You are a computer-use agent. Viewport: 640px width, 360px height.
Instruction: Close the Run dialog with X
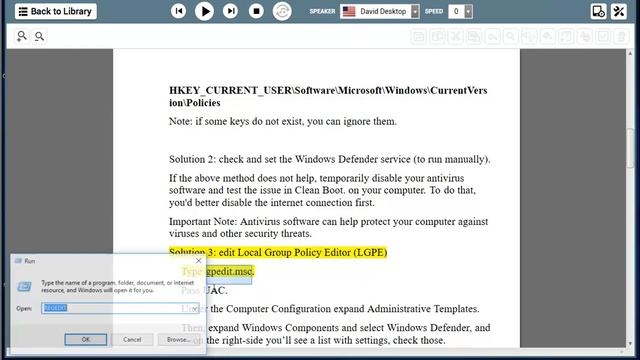click(x=199, y=260)
